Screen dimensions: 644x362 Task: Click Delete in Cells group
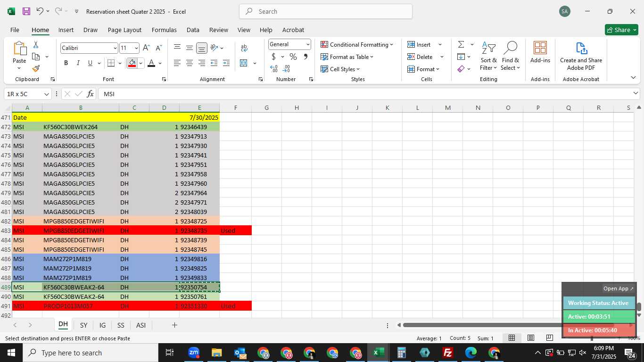pos(420,57)
